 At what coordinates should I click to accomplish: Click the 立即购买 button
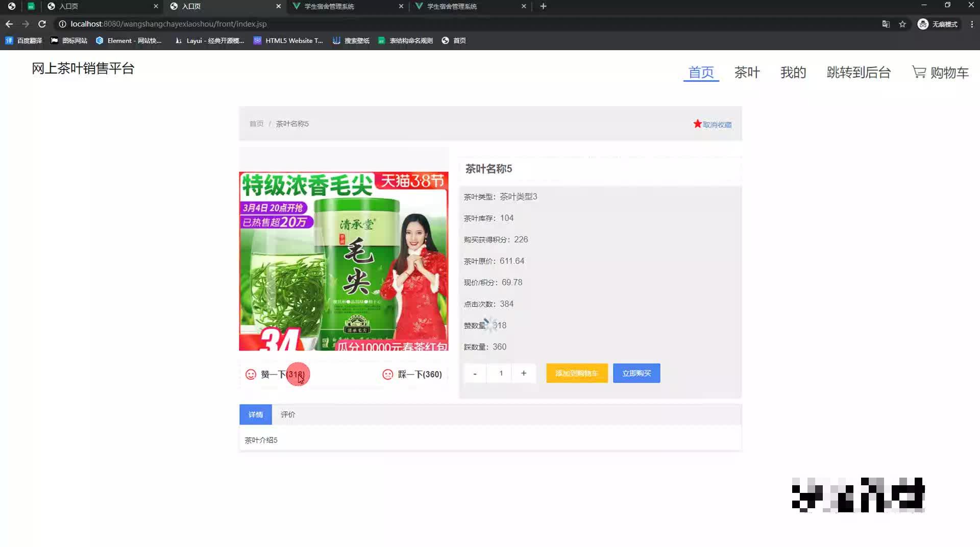[636, 373]
